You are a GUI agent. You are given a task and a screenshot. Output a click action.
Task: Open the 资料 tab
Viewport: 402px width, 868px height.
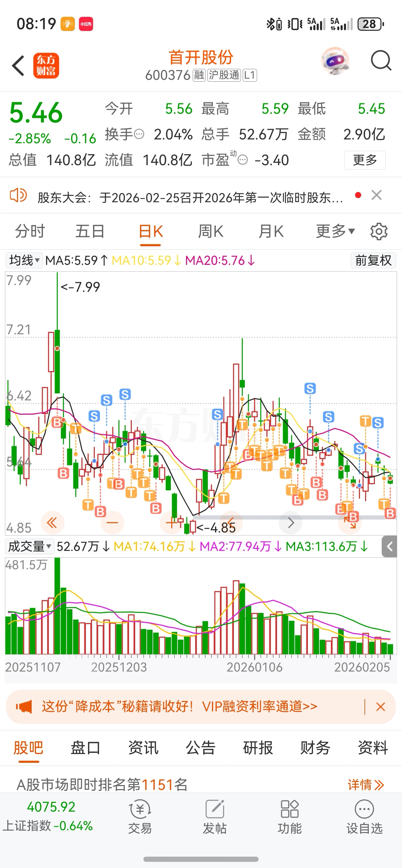click(373, 748)
